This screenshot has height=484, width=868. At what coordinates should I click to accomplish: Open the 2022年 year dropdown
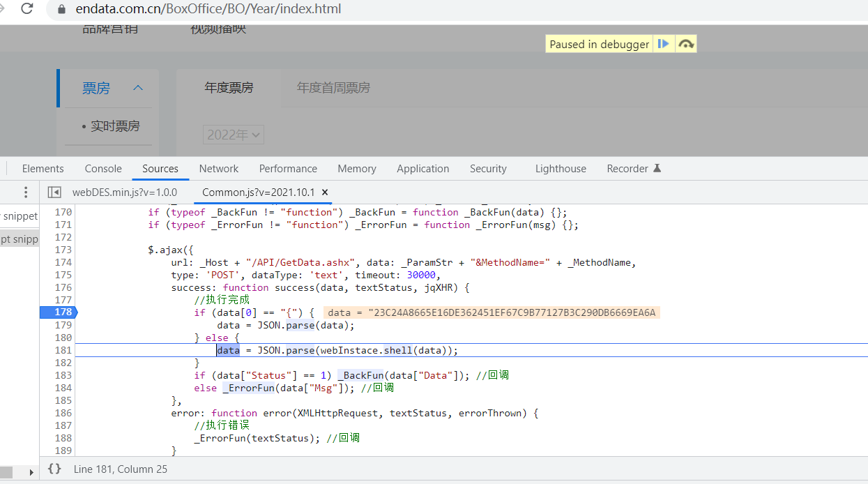pyautogui.click(x=234, y=135)
